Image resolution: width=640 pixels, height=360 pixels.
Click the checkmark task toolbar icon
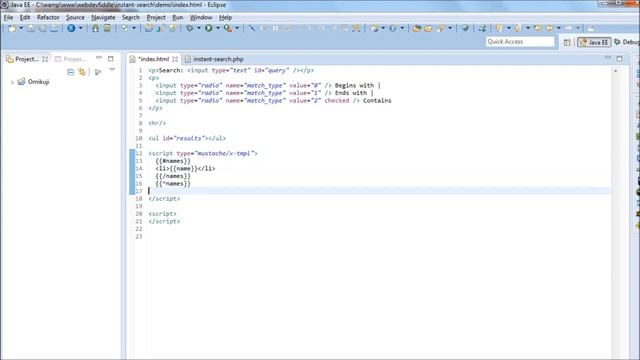pos(124,28)
